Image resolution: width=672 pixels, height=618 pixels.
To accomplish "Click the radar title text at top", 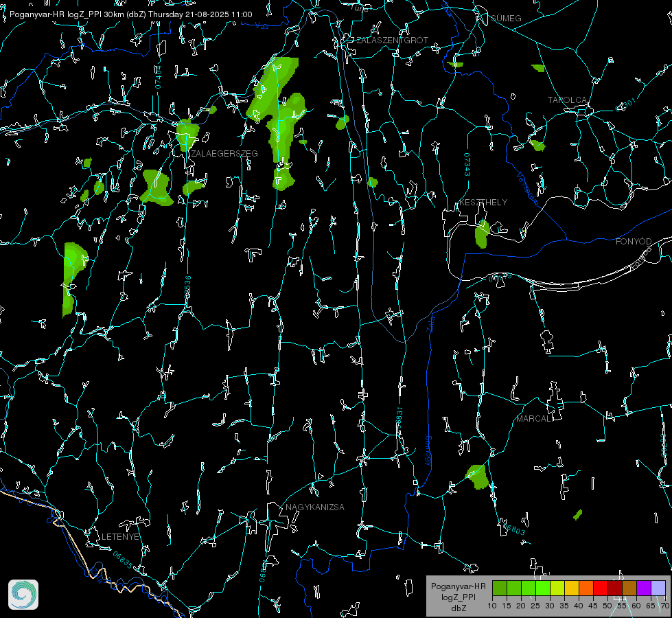I will [130, 14].
